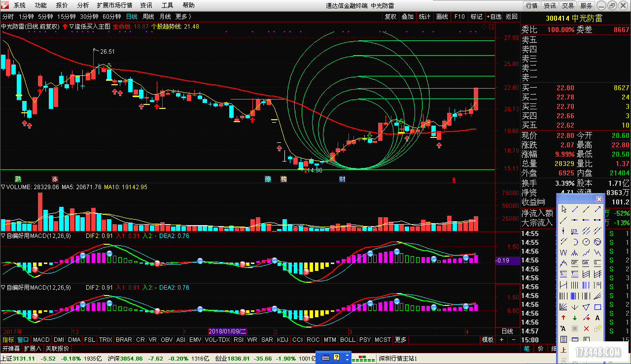
Task: Open 逢低买入主图 indicator dropdown triangle
Action: pyautogui.click(x=72, y=26)
